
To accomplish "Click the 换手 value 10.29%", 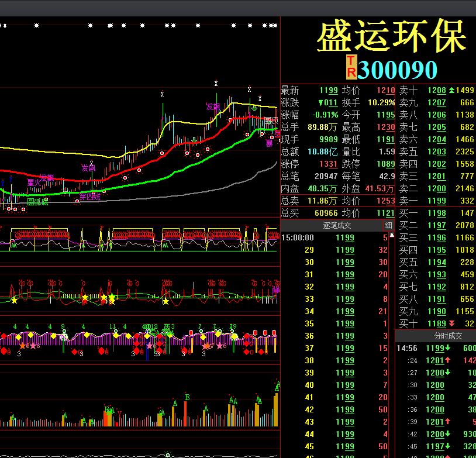I will click(x=381, y=103).
